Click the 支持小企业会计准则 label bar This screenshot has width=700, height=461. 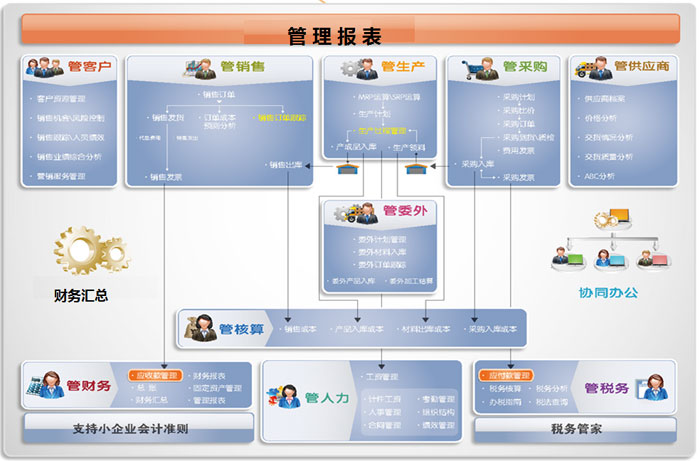click(130, 429)
